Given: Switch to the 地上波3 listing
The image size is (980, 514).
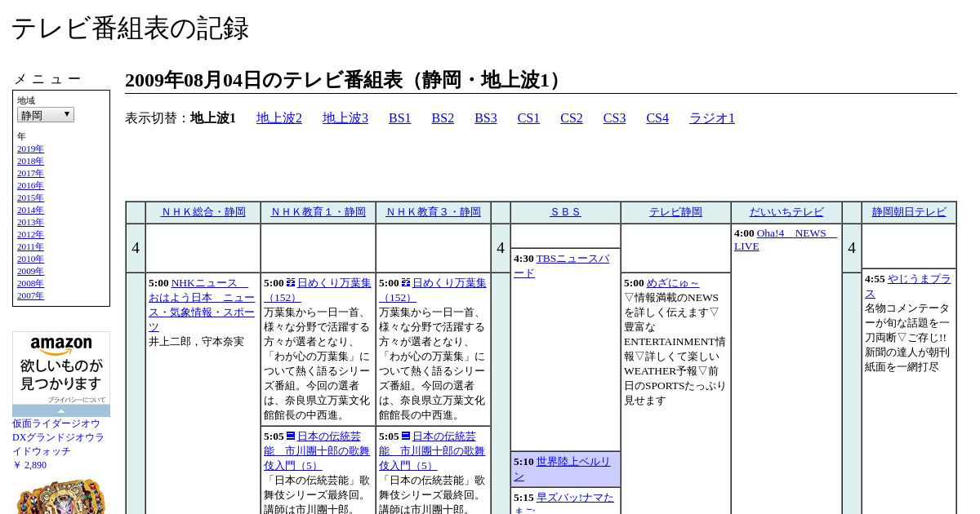Looking at the screenshot, I should (x=345, y=118).
